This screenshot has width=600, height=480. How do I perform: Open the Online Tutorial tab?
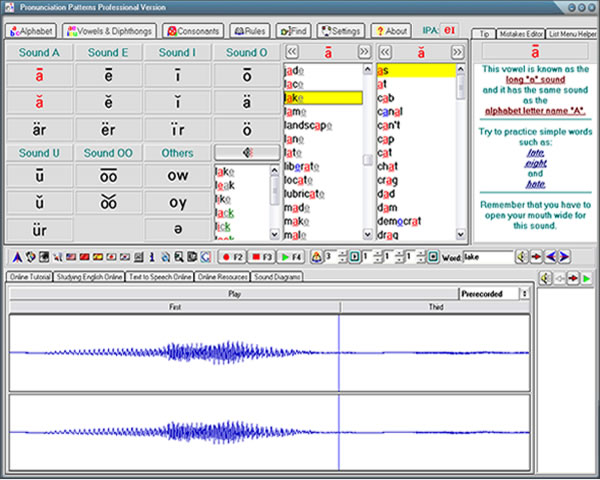coord(30,277)
